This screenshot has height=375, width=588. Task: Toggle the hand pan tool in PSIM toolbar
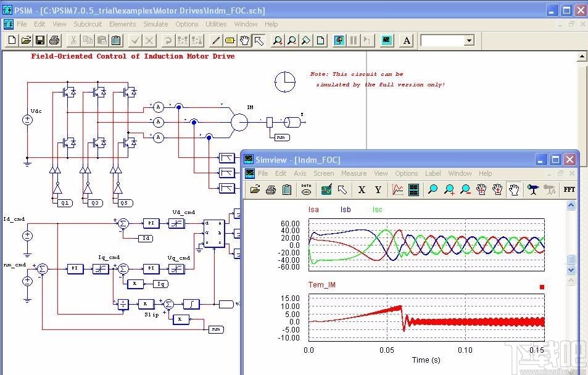click(x=244, y=41)
